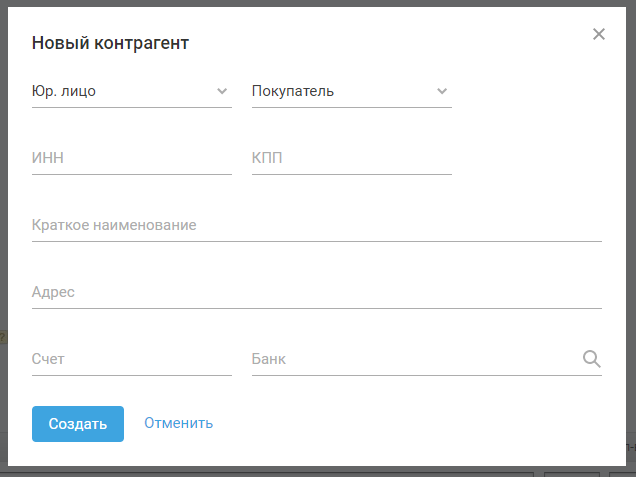
Task: Click into the Краткое наименование field
Action: pos(316,225)
